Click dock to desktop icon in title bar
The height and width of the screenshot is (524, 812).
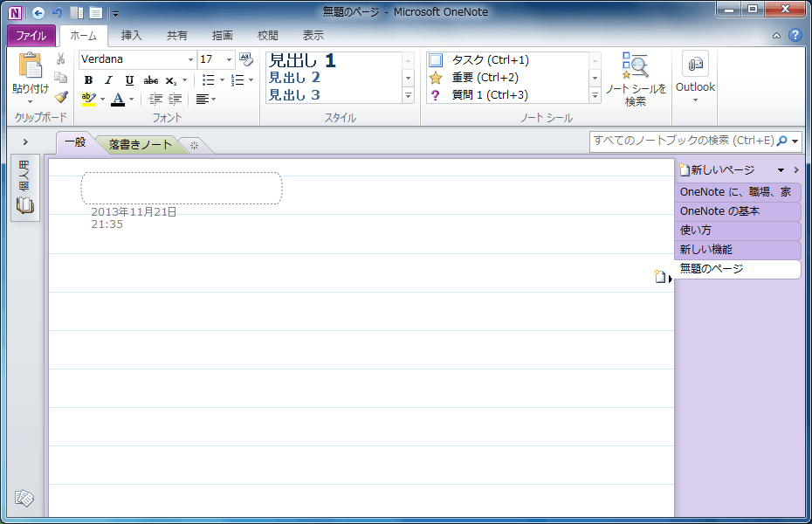[77, 13]
